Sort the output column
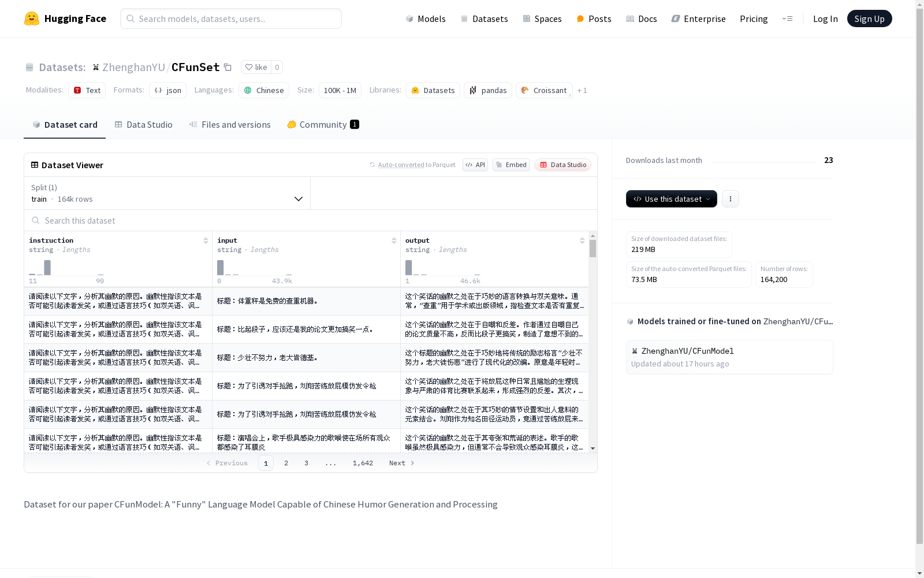 click(582, 240)
